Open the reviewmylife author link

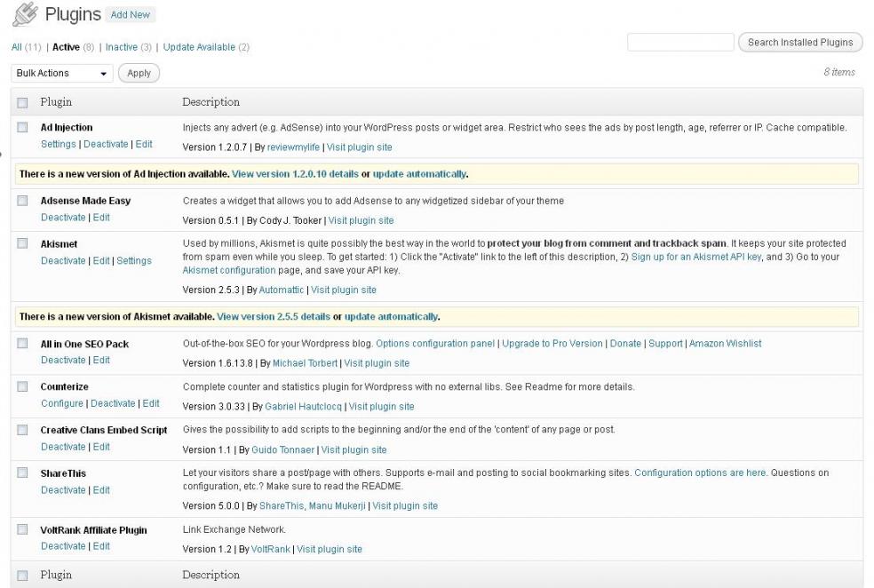tap(293, 147)
